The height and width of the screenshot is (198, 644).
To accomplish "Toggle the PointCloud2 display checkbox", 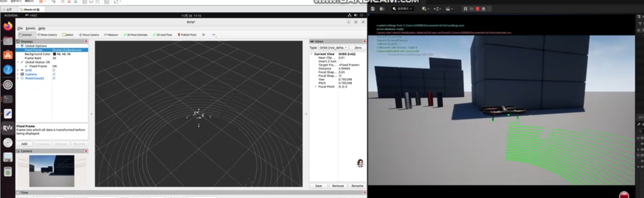I will point(54,78).
